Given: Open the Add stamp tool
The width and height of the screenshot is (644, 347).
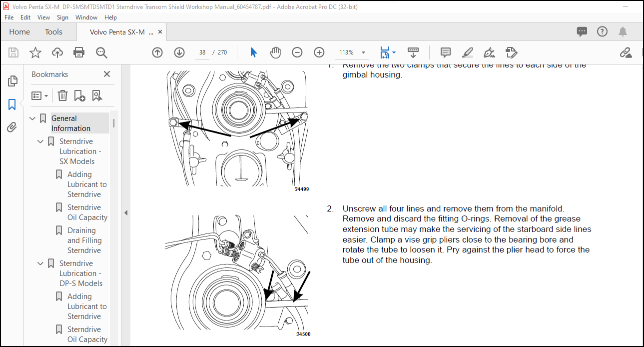Looking at the screenshot, I should click(511, 52).
